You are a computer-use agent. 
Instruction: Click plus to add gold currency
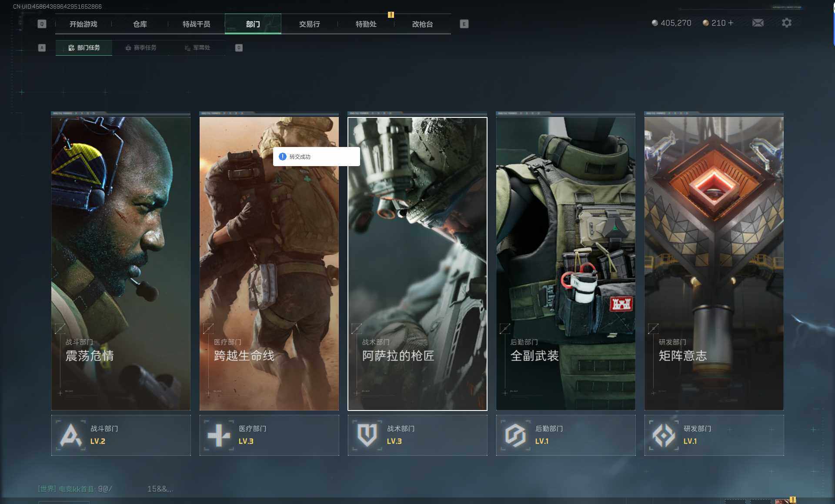point(731,23)
